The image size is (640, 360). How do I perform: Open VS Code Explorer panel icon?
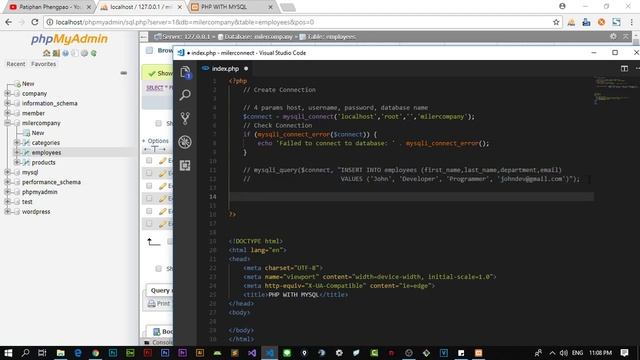point(185,72)
